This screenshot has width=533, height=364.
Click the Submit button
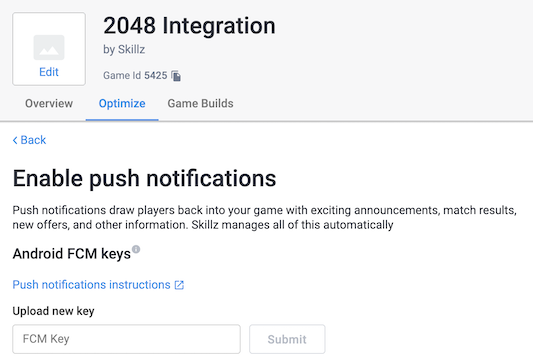[287, 339]
